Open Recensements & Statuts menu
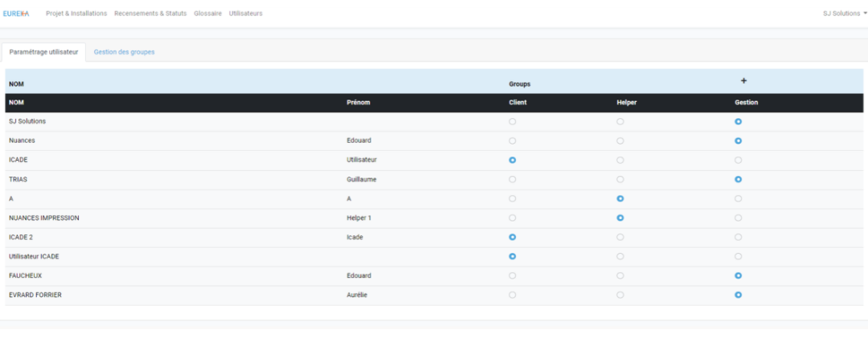 click(x=150, y=14)
